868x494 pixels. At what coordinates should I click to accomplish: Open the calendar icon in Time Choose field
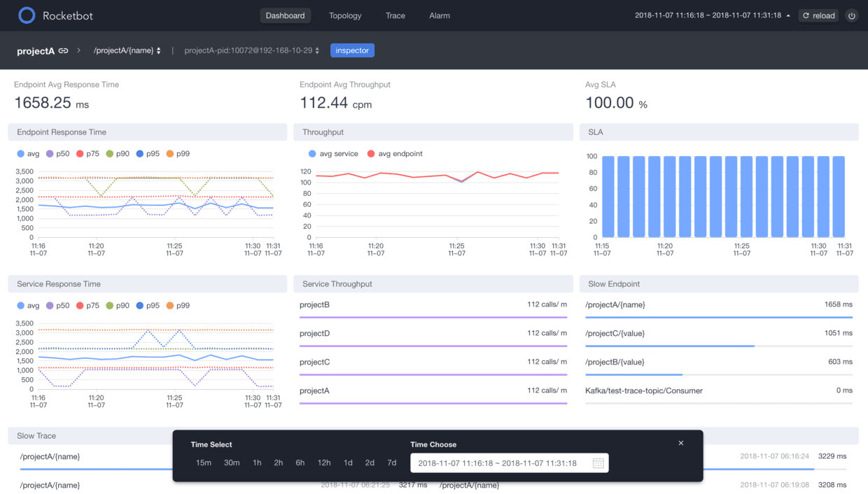(598, 463)
